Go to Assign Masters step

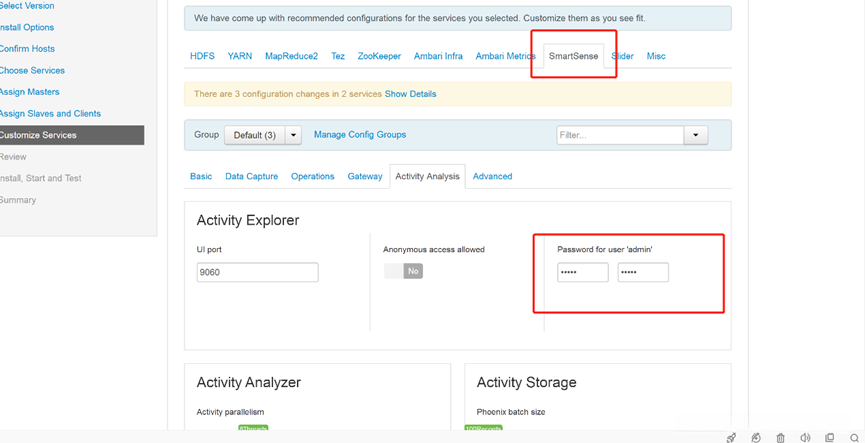[x=30, y=92]
